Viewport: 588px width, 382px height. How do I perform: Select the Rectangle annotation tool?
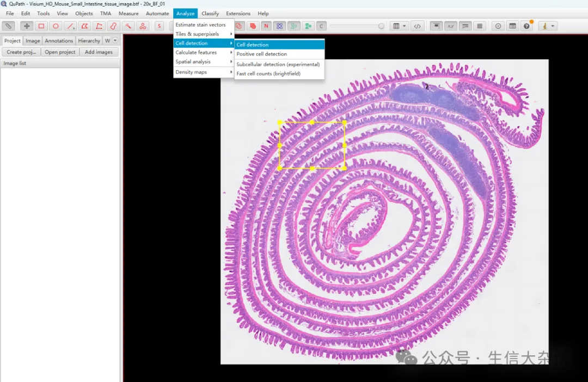click(41, 26)
